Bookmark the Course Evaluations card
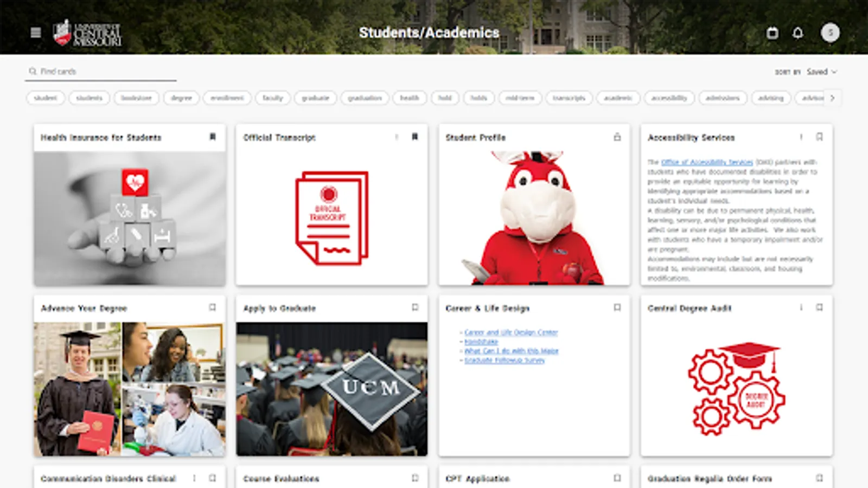868x488 pixels. coord(415,478)
